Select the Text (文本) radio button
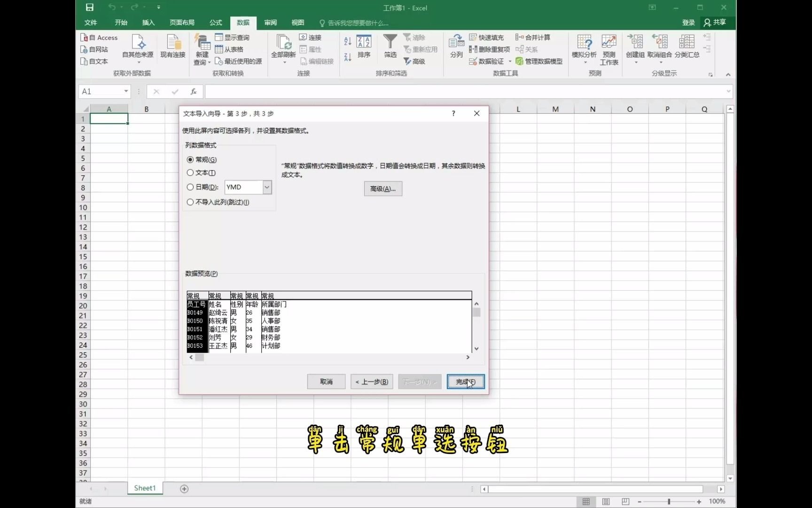 pos(190,173)
